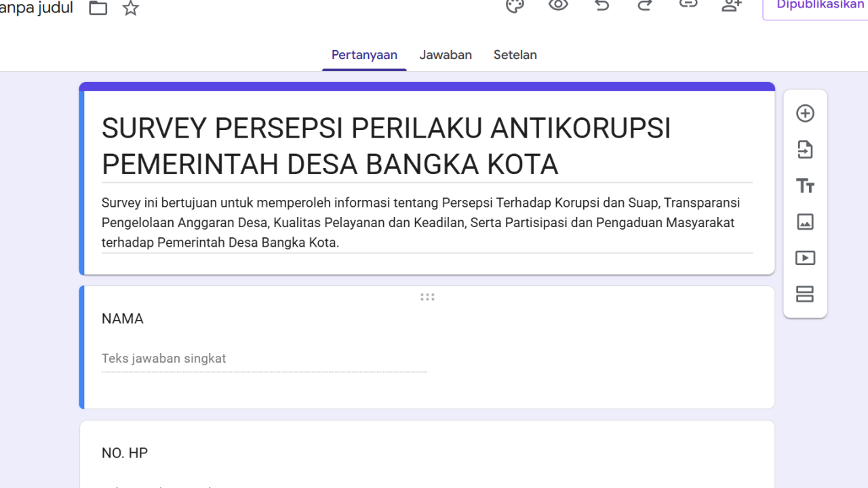The height and width of the screenshot is (488, 868).
Task: Star the form
Action: (130, 8)
